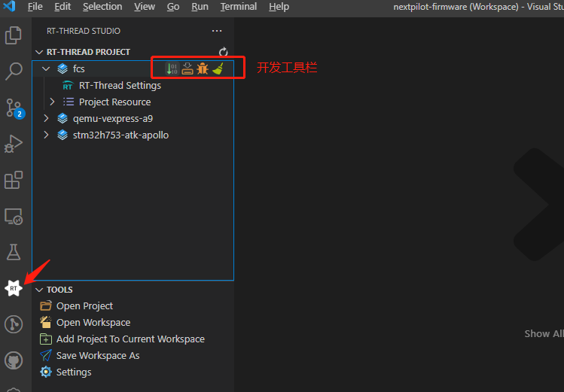564x392 pixels.
Task: Open the Extensions view
Action: 14,180
